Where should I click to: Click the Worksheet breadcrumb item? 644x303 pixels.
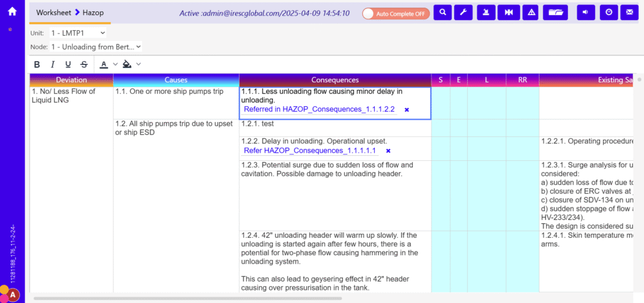click(x=53, y=13)
